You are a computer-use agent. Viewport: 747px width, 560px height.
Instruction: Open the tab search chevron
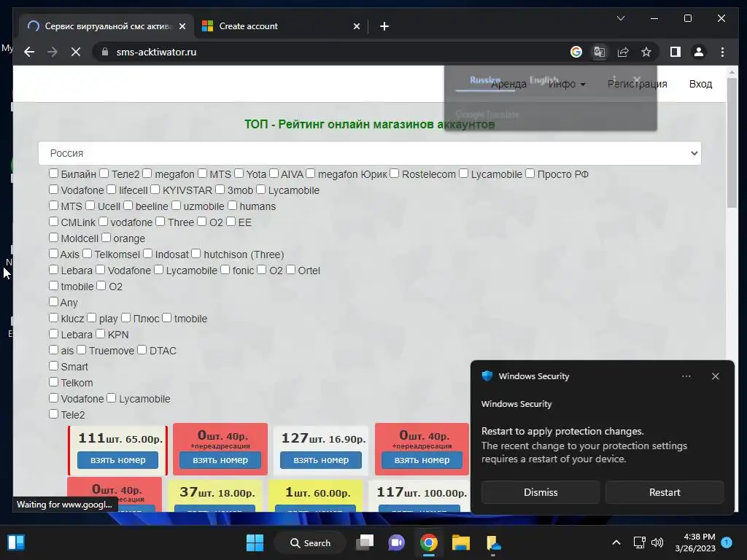[x=620, y=18]
